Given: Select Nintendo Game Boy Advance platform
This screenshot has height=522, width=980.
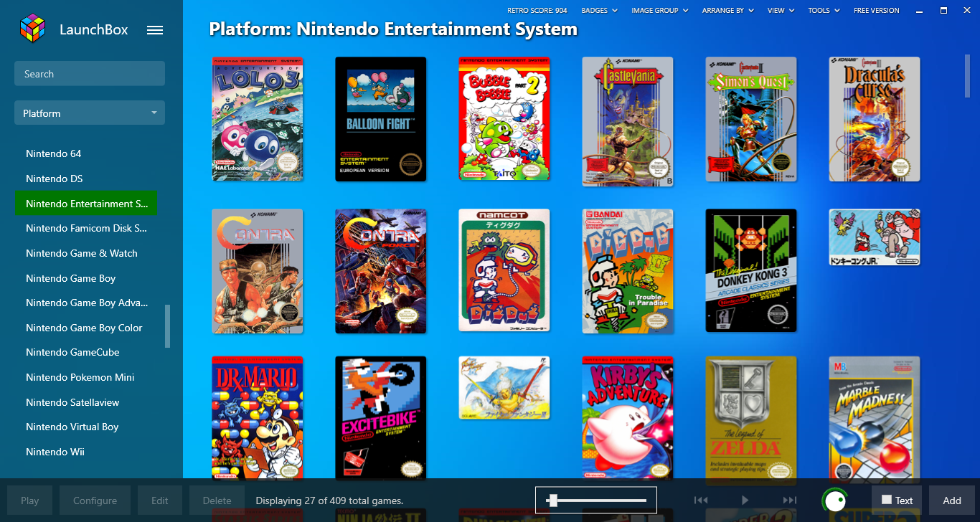Looking at the screenshot, I should click(87, 303).
